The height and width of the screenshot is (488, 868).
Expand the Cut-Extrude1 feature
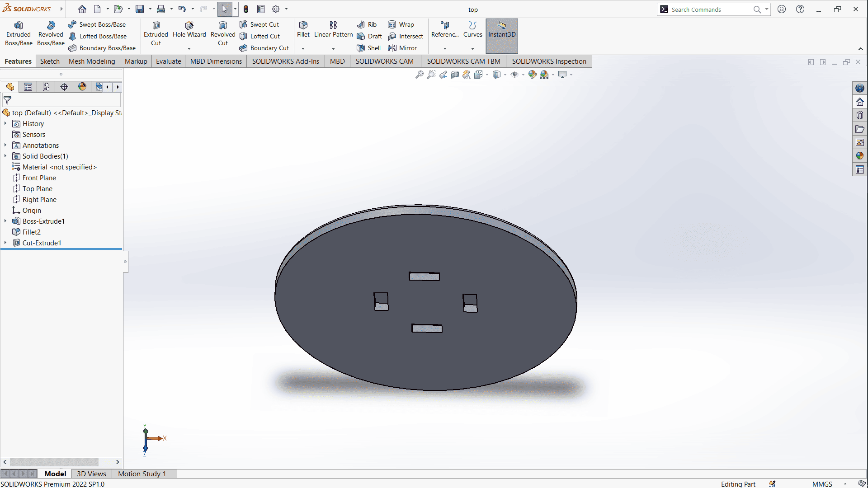click(5, 243)
